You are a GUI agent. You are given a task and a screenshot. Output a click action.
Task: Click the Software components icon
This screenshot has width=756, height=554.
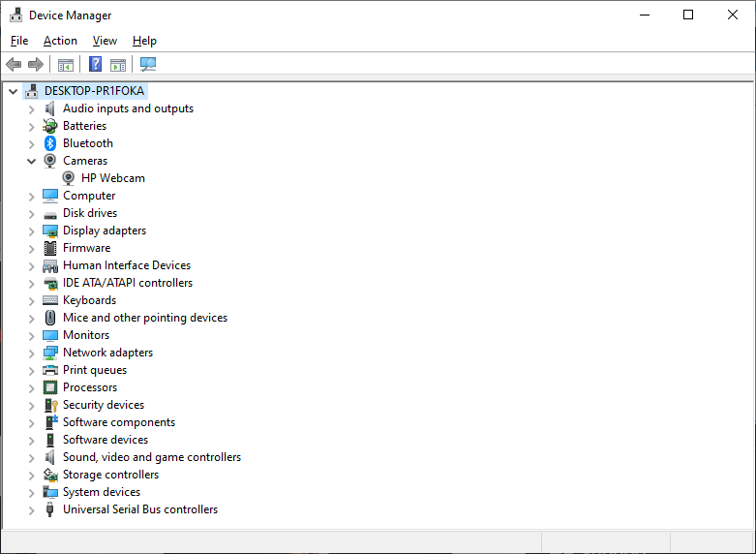tap(51, 422)
